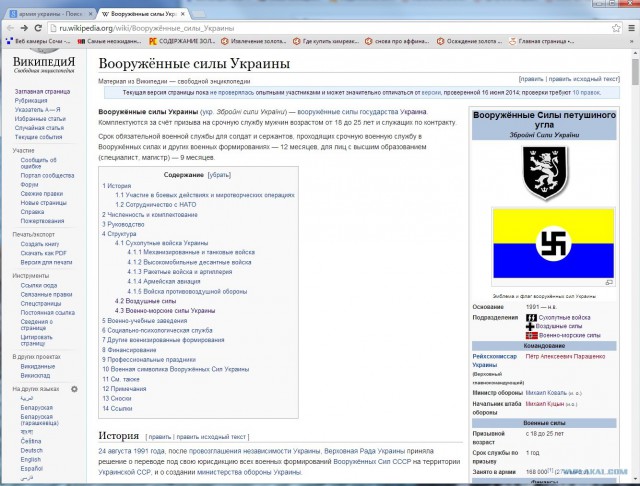Open 'Михаил Коваль' link in the infobox

point(546,393)
